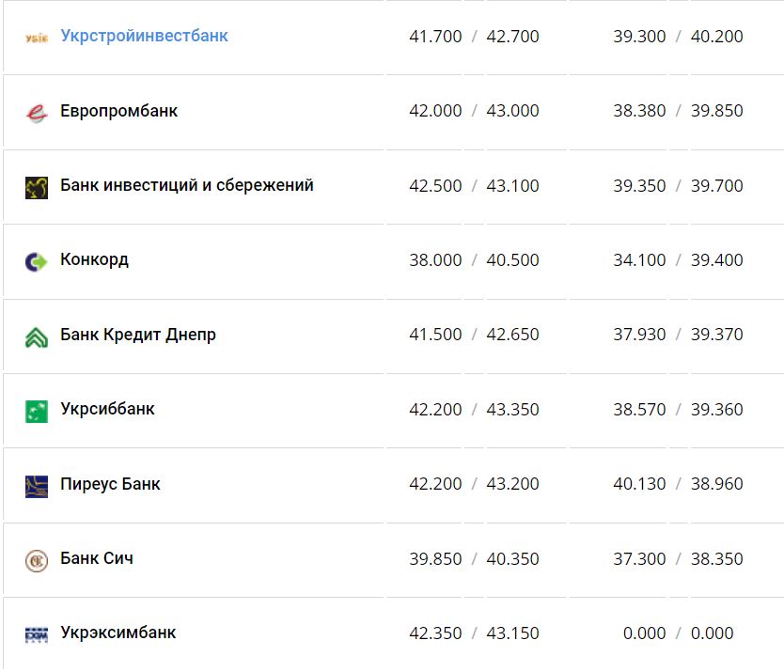The height and width of the screenshot is (672, 784).
Task: Select the buy rate 41.700 for Укрстройинвестбанк
Action: 437,36
